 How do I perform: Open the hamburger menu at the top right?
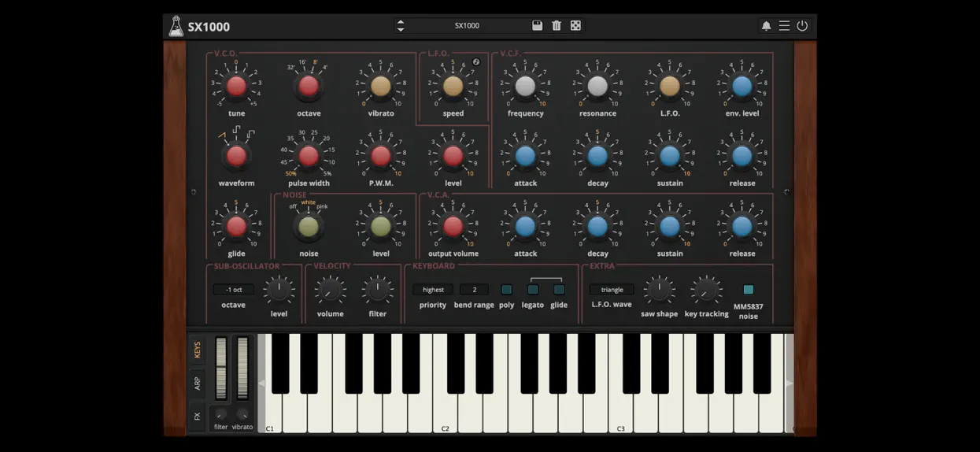pyautogui.click(x=784, y=26)
